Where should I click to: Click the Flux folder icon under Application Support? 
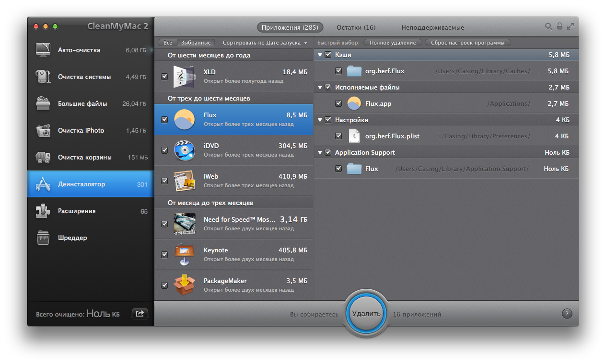pyautogui.click(x=354, y=169)
